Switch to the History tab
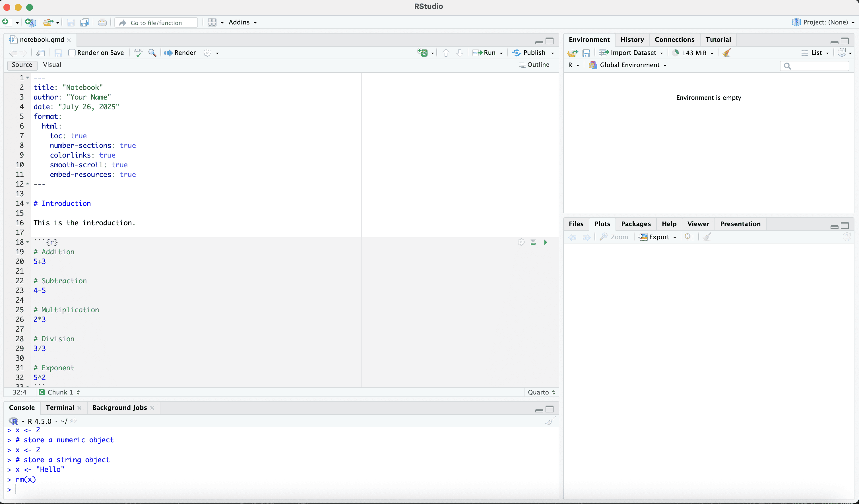 (632, 40)
